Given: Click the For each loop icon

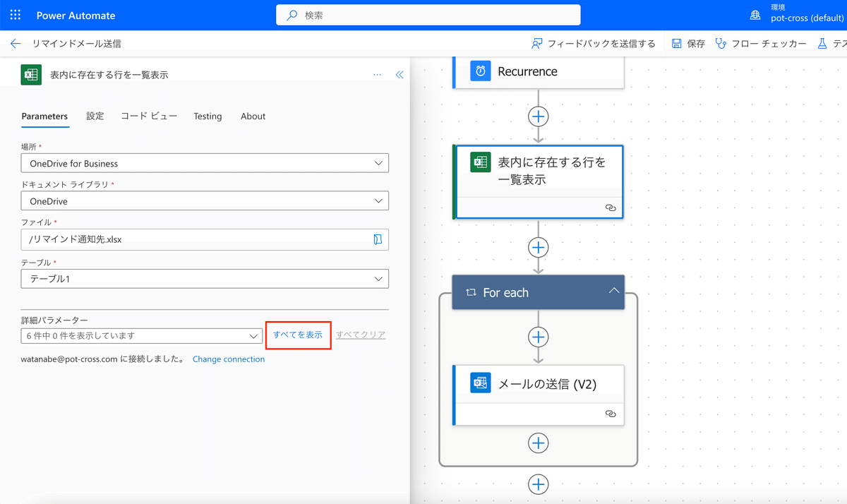Looking at the screenshot, I should pyautogui.click(x=471, y=292).
